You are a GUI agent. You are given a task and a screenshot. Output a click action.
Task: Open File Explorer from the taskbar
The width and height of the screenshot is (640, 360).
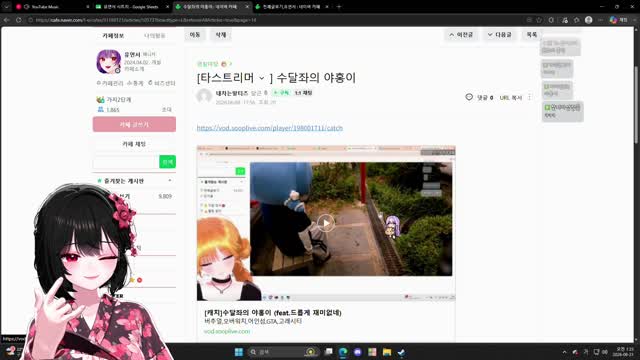pyautogui.click(x=387, y=352)
